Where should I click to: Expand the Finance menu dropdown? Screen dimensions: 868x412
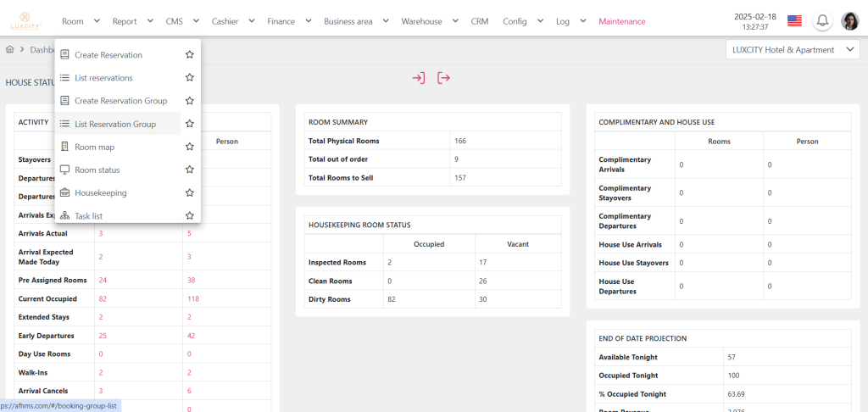coord(289,21)
